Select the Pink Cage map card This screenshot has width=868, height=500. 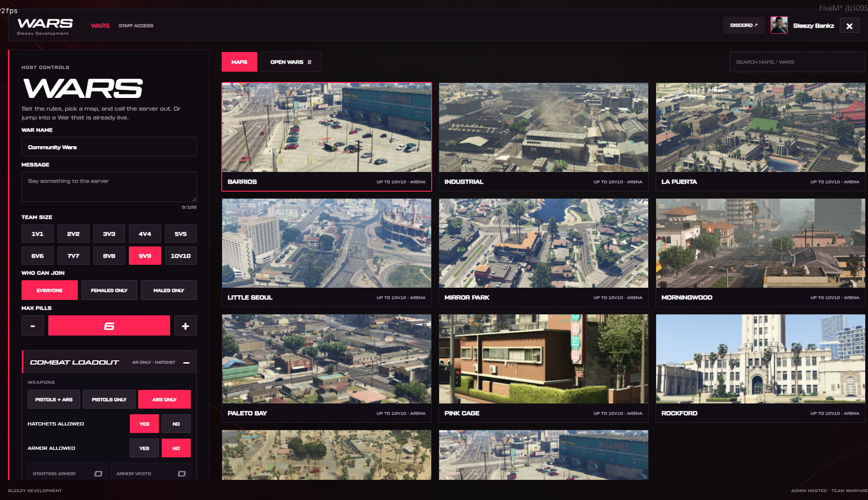pos(544,368)
